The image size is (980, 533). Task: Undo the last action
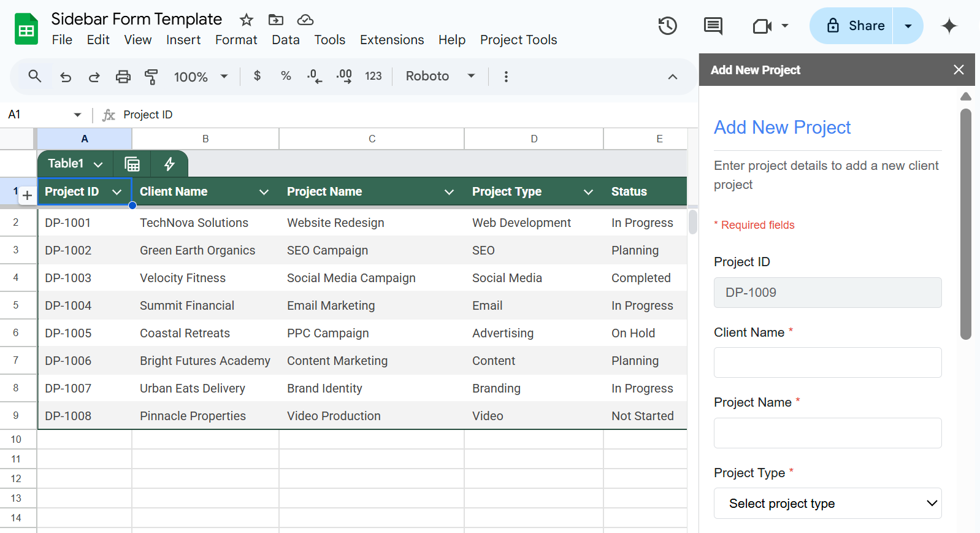[66, 77]
